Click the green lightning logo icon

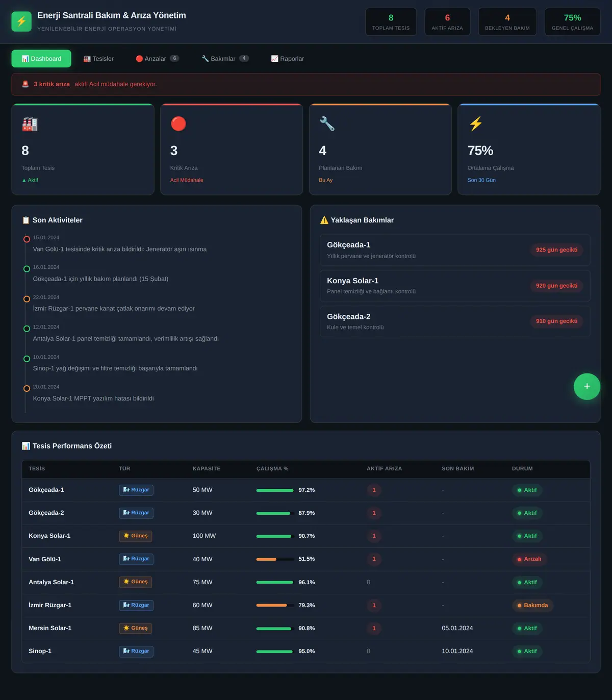pos(21,21)
